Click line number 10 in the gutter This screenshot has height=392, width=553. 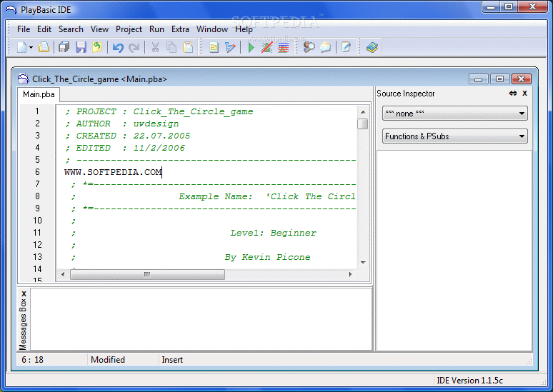click(37, 221)
